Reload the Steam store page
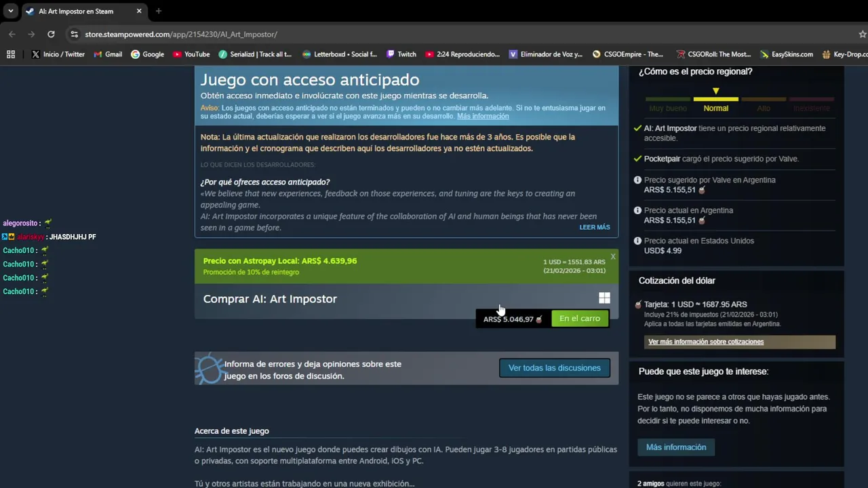 click(51, 34)
